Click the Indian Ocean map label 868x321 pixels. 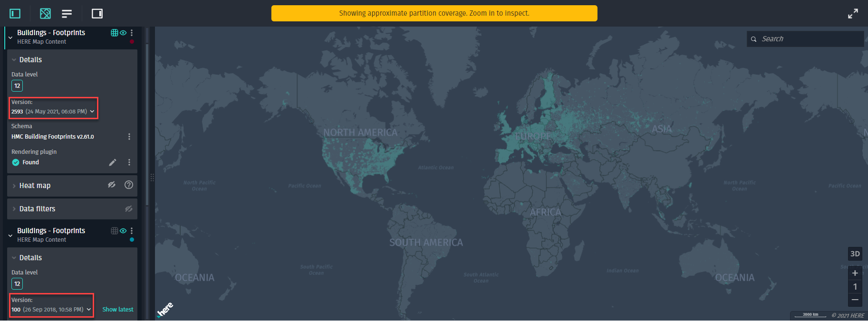[x=623, y=271]
